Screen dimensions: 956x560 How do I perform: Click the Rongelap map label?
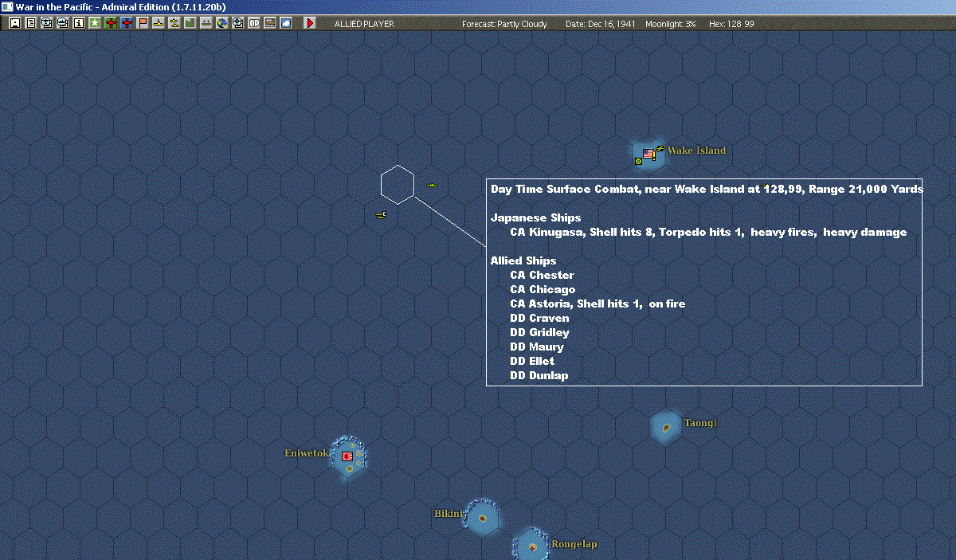[574, 544]
